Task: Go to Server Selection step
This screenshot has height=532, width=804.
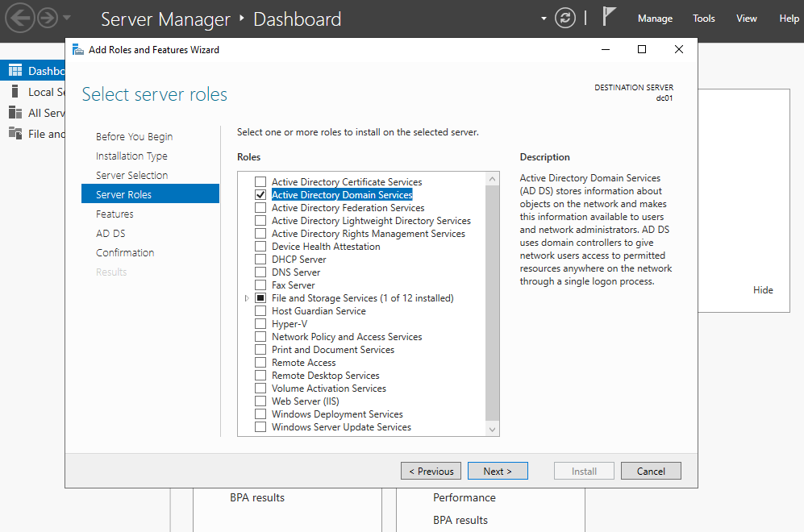Action: pos(131,175)
